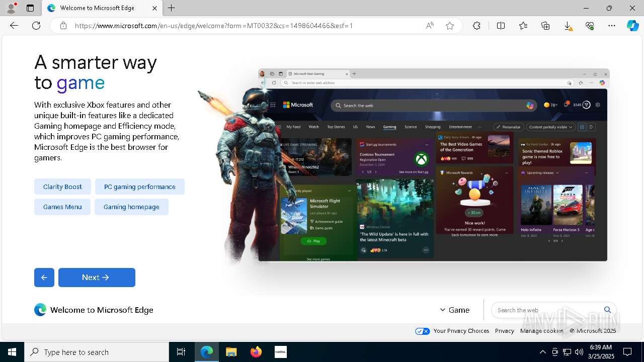644x362 pixels.
Task: Open the Windows Start menu
Action: (x=12, y=352)
